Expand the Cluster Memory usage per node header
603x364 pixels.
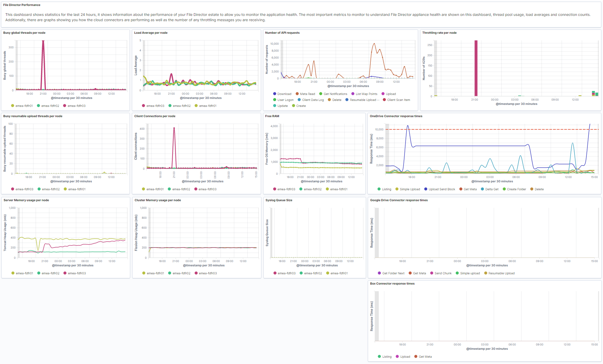click(158, 200)
